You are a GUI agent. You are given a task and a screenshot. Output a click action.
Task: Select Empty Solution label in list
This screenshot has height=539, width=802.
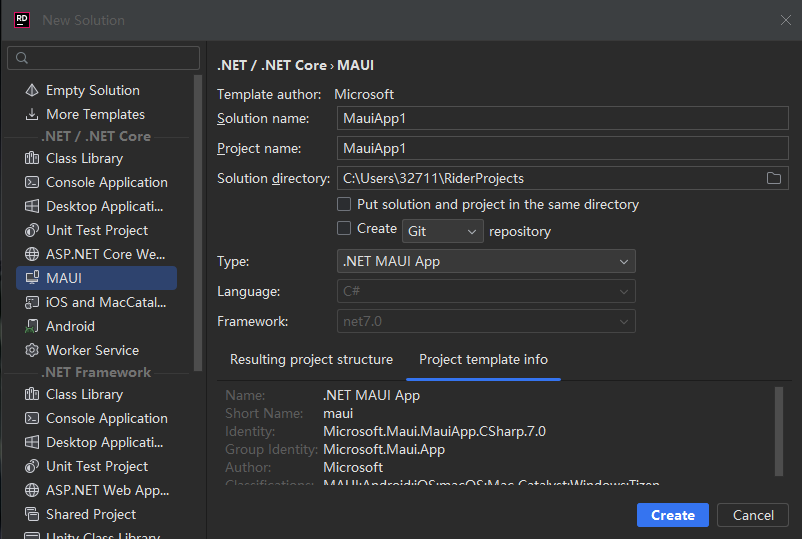click(93, 90)
